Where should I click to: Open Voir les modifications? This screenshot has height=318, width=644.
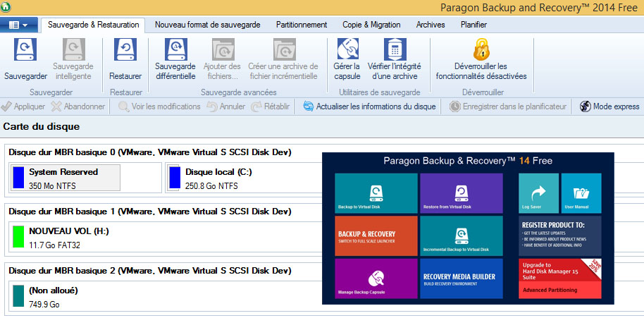coord(159,106)
